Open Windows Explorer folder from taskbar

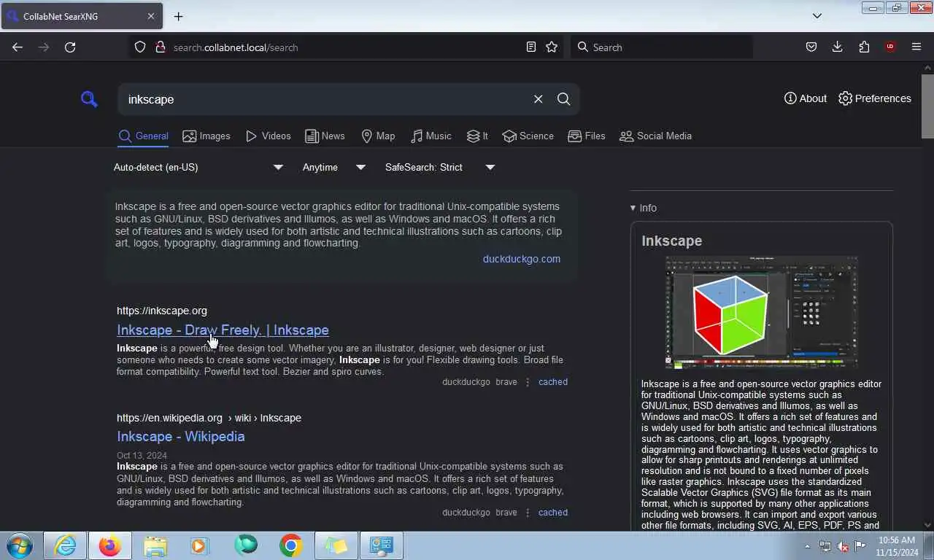point(155,545)
